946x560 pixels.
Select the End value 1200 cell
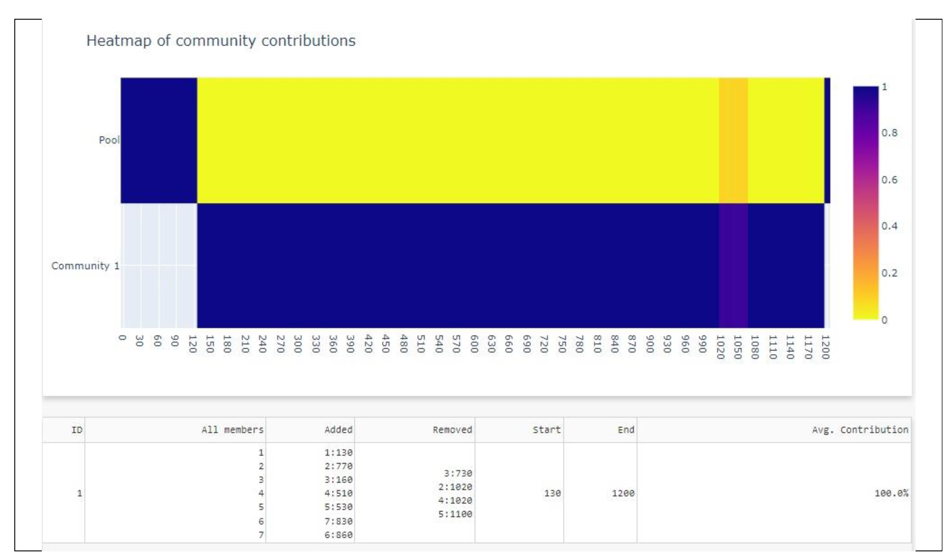pos(623,493)
